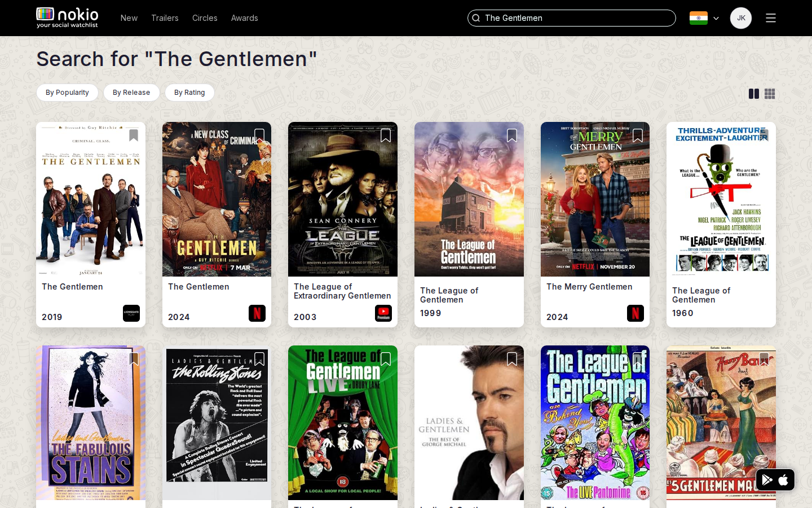812x508 pixels.
Task: Bookmark The Gentlemen 2019 movie
Action: pyautogui.click(x=134, y=135)
